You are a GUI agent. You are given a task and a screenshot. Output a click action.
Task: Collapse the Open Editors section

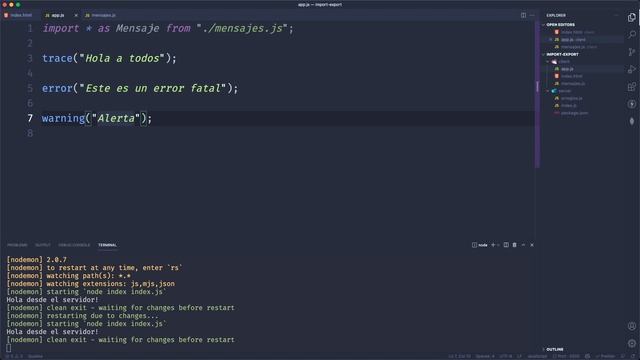pos(560,25)
